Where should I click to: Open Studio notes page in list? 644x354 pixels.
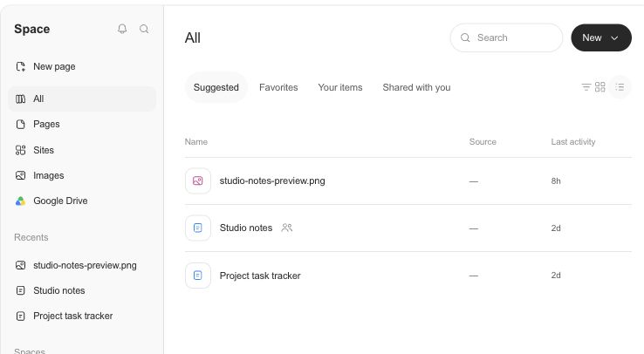[x=246, y=228]
